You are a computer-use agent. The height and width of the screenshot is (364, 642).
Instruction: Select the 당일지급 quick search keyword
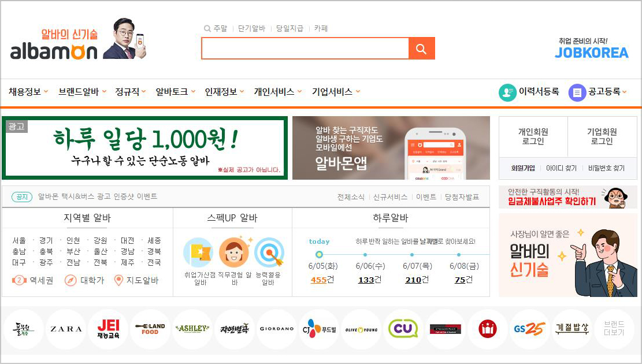(x=290, y=28)
